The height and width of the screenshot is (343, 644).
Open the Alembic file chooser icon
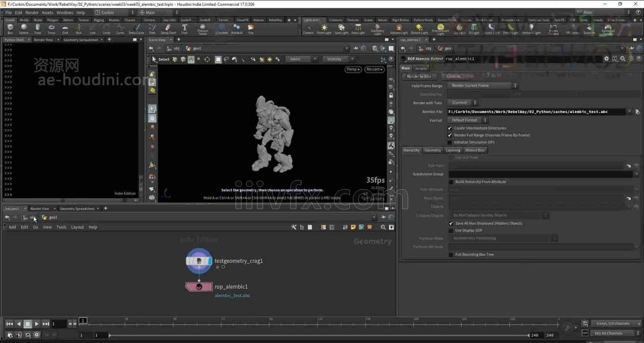click(638, 112)
